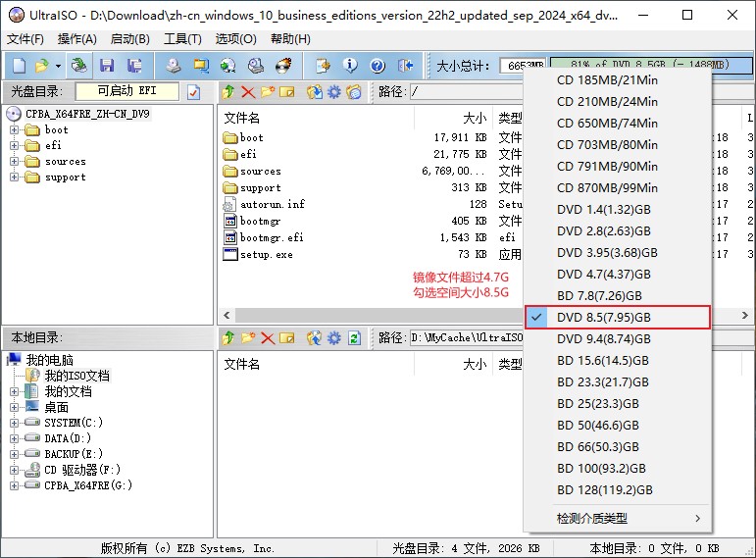The width and height of the screenshot is (756, 558).
Task: Click the Burn CD/DVD image icon
Action: 283,66
